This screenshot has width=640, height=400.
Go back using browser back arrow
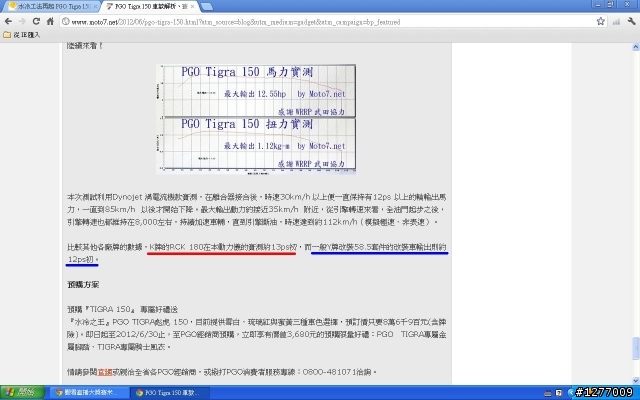(8, 21)
